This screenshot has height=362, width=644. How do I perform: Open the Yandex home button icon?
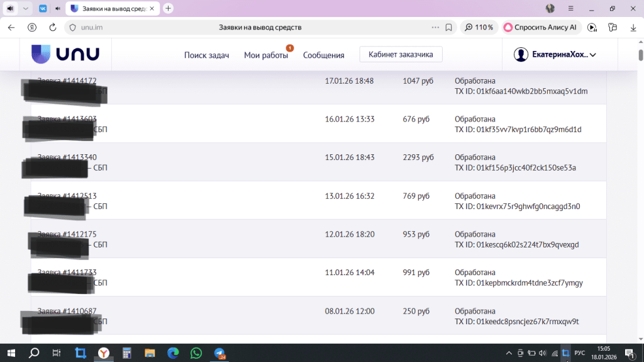coord(31,28)
